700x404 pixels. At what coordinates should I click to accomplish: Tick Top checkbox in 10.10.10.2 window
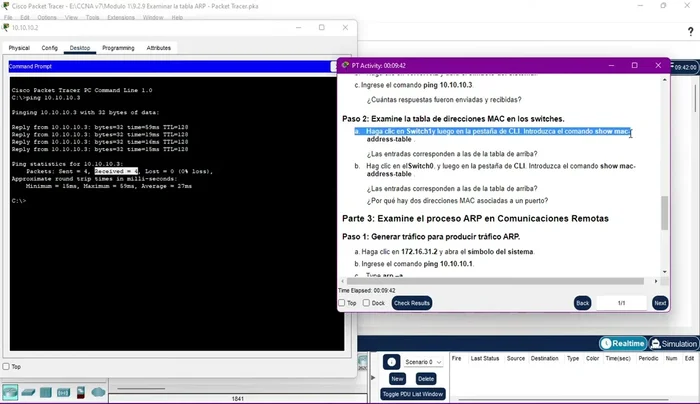6,367
